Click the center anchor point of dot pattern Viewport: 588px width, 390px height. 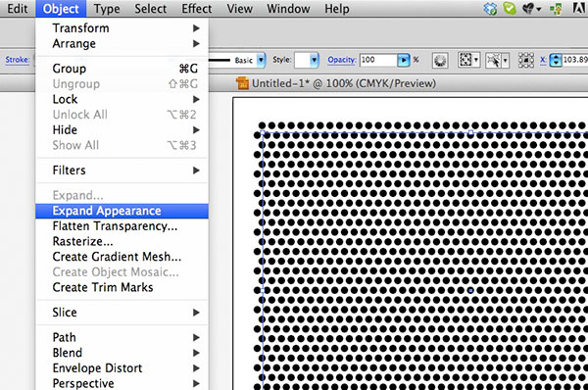coord(470,290)
